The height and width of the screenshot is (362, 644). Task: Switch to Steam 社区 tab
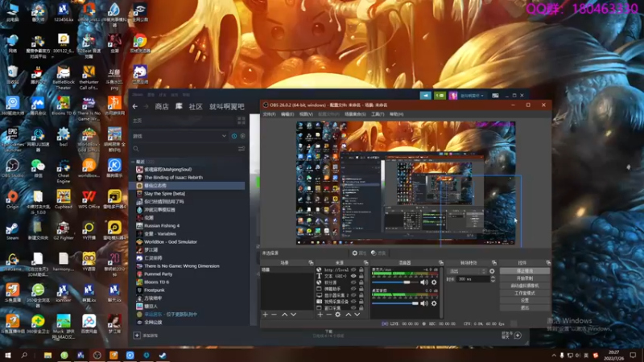pos(196,107)
